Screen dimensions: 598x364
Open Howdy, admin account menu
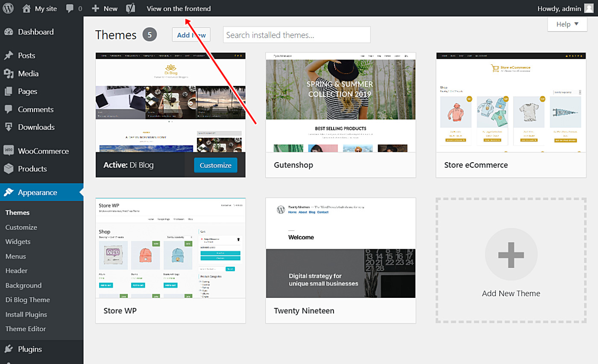(565, 9)
